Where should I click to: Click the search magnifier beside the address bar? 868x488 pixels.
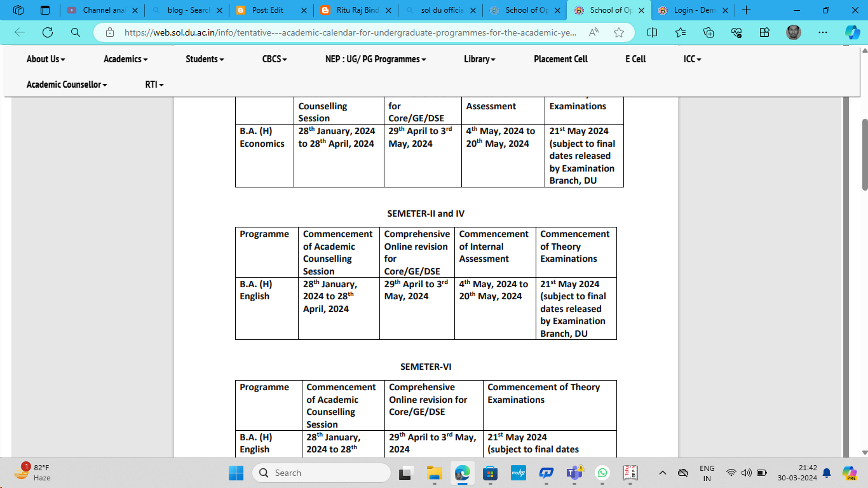click(76, 32)
